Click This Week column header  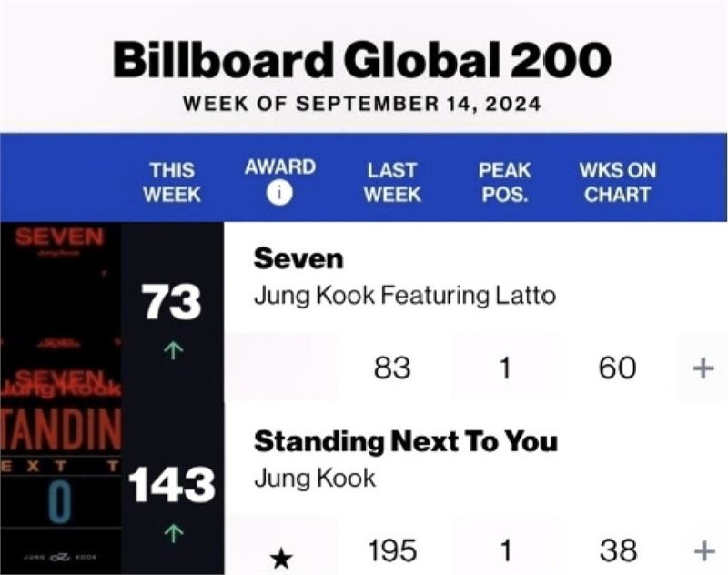172,182
